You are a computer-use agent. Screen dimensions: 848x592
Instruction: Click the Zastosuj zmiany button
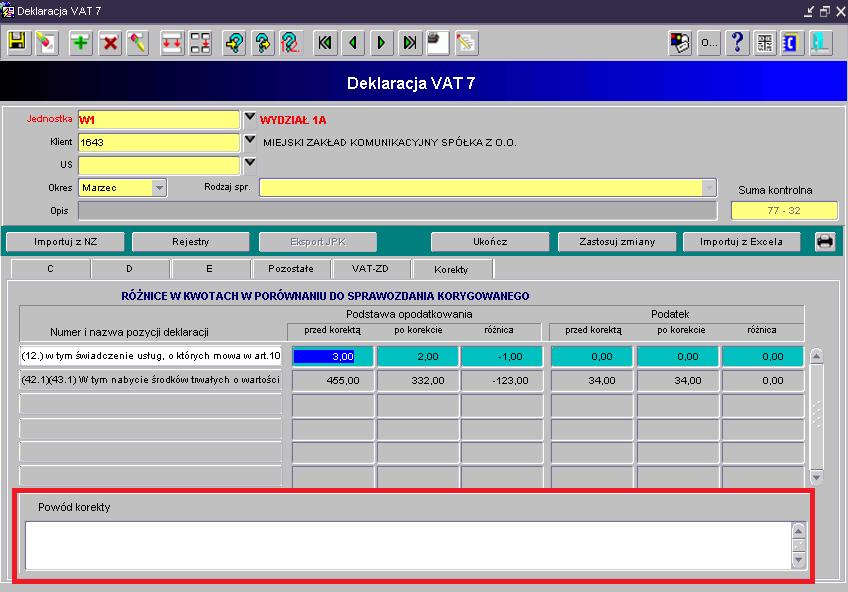click(617, 242)
